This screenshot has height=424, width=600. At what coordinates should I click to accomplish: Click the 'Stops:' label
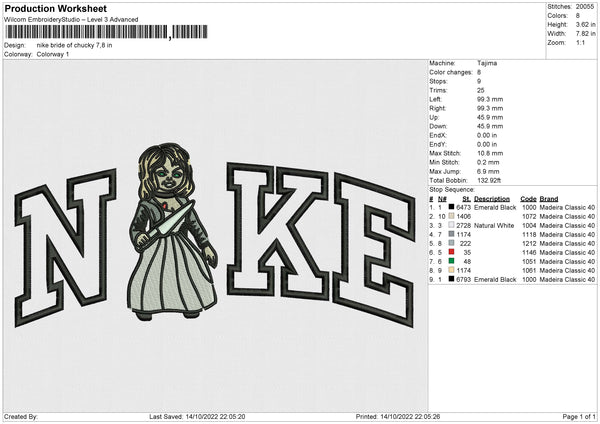(x=438, y=81)
